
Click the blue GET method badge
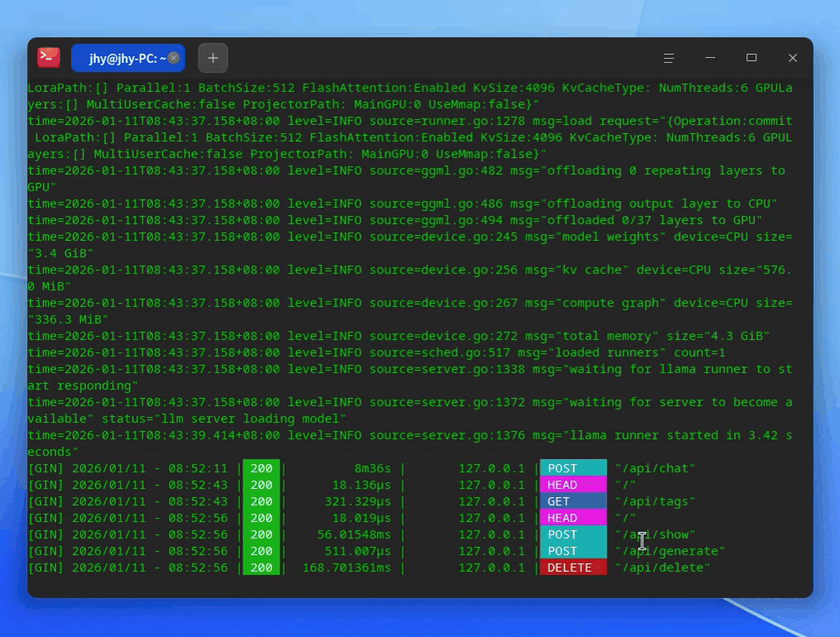[x=573, y=501]
